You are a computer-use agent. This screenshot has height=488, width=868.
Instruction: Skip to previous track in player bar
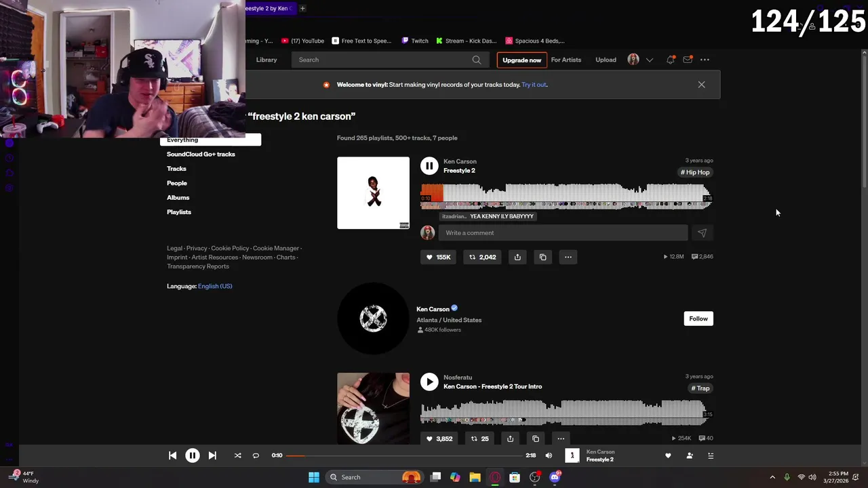(x=172, y=455)
